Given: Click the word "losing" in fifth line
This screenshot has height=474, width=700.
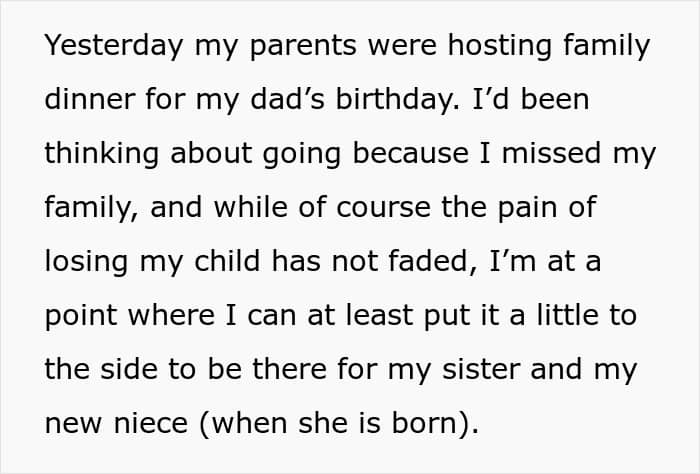Looking at the screenshot, I should pyautogui.click(x=87, y=262).
